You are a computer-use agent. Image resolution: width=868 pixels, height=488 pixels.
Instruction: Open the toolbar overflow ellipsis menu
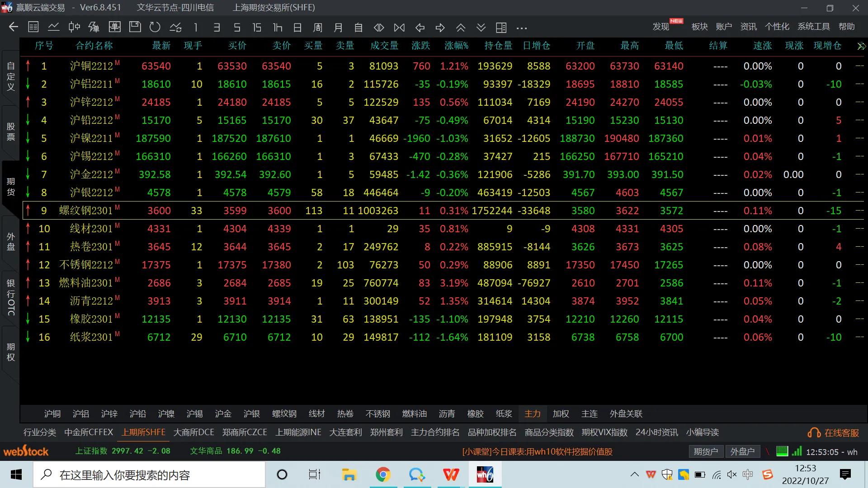(521, 28)
